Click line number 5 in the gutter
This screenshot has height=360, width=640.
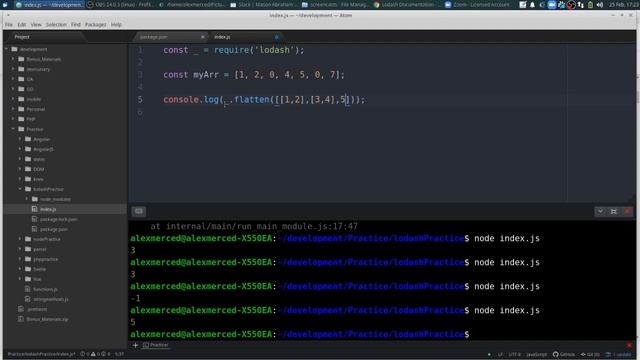pyautogui.click(x=140, y=100)
